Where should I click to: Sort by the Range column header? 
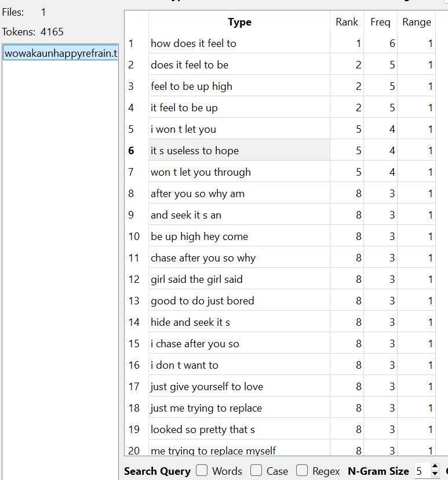416,23
